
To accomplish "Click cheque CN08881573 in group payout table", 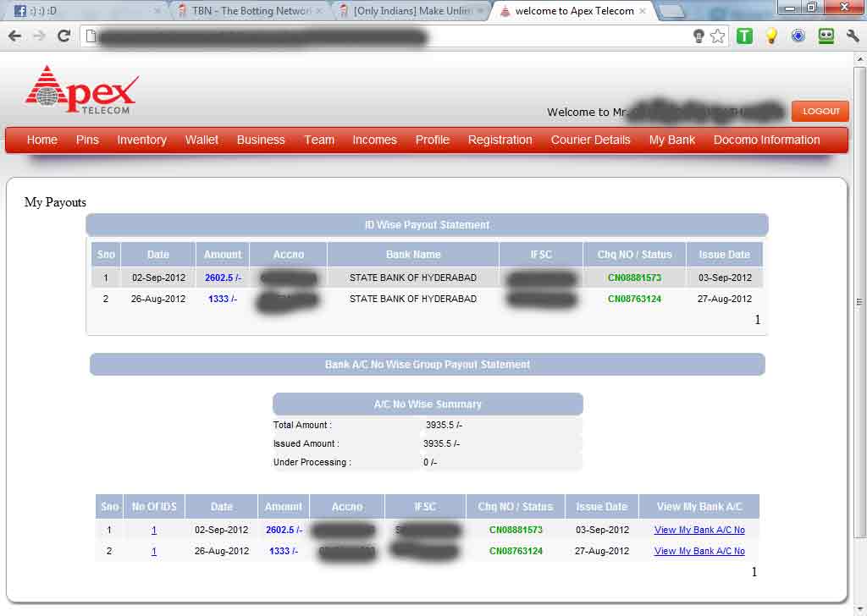I will point(516,530).
